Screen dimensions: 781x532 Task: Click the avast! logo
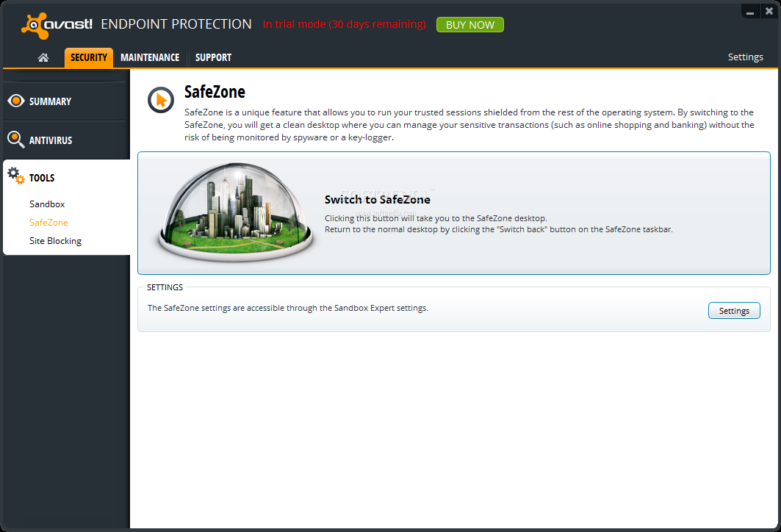tap(57, 25)
